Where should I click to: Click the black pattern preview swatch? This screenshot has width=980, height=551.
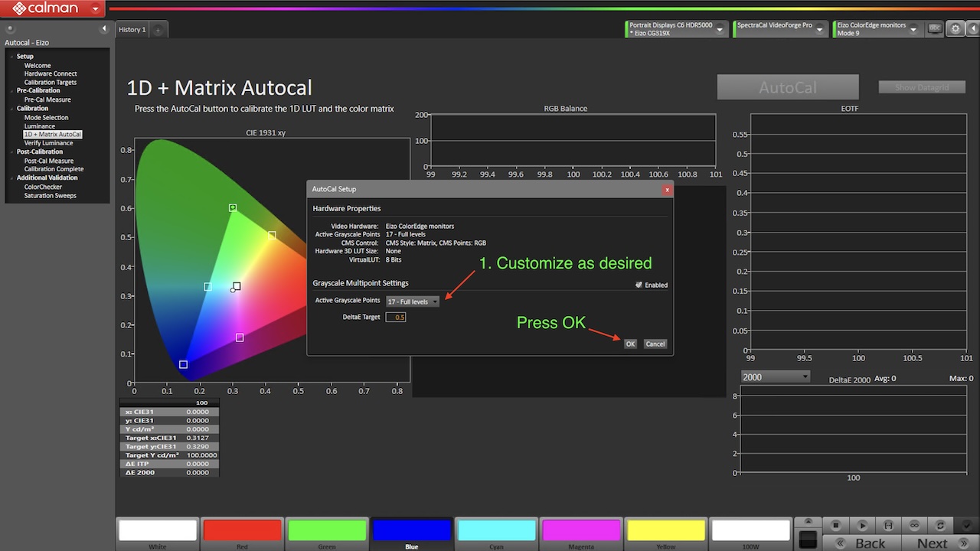coord(808,540)
